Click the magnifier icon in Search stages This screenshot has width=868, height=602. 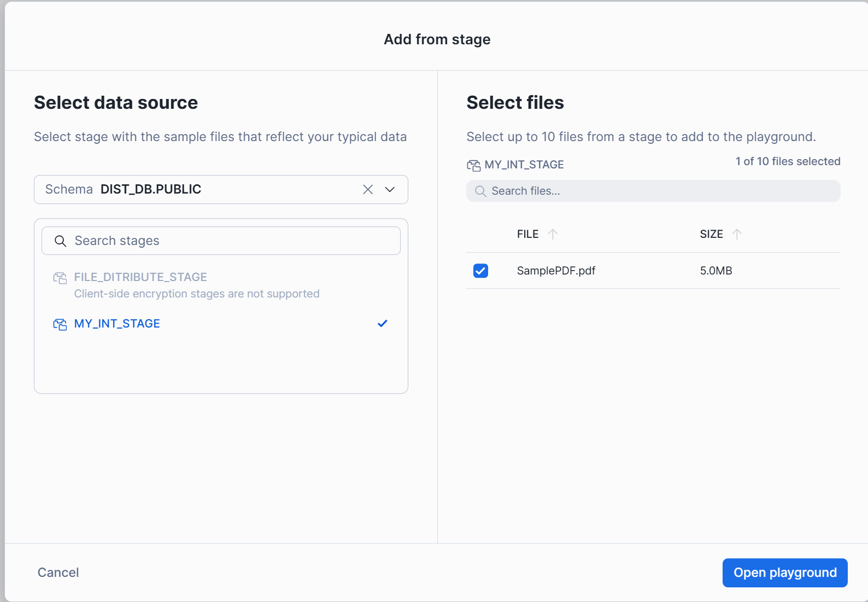point(60,241)
